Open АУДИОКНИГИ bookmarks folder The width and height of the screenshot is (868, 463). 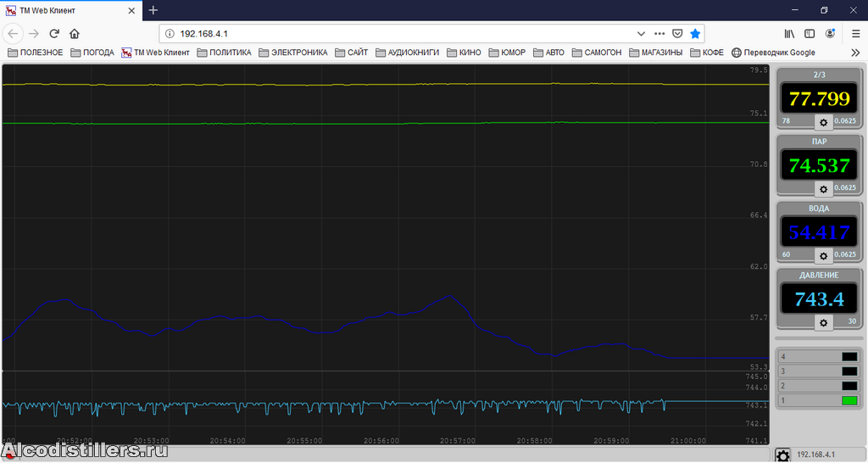(408, 53)
